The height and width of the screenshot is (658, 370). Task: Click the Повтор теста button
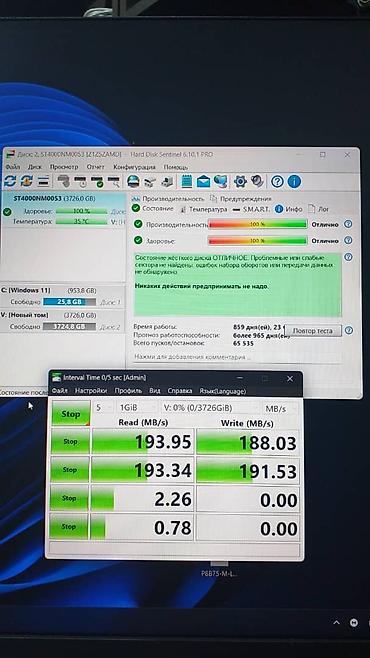(x=313, y=331)
